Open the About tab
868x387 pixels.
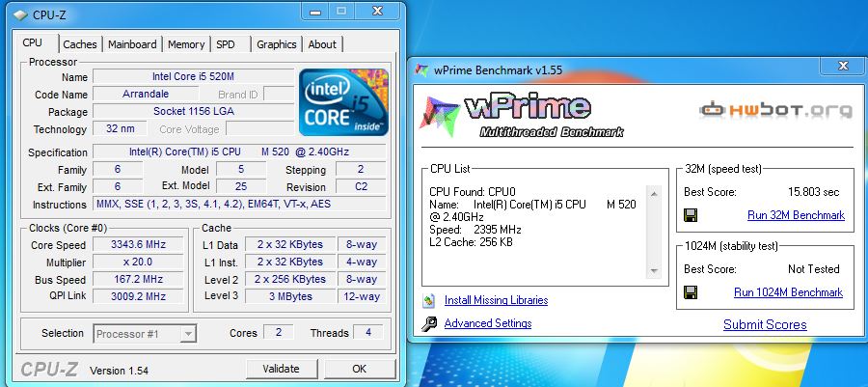tap(322, 44)
